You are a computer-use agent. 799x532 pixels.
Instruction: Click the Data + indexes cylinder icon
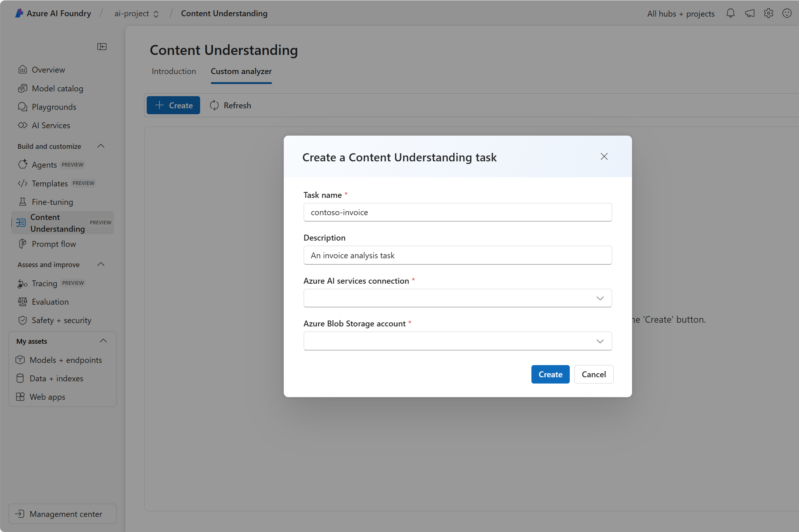(20, 378)
